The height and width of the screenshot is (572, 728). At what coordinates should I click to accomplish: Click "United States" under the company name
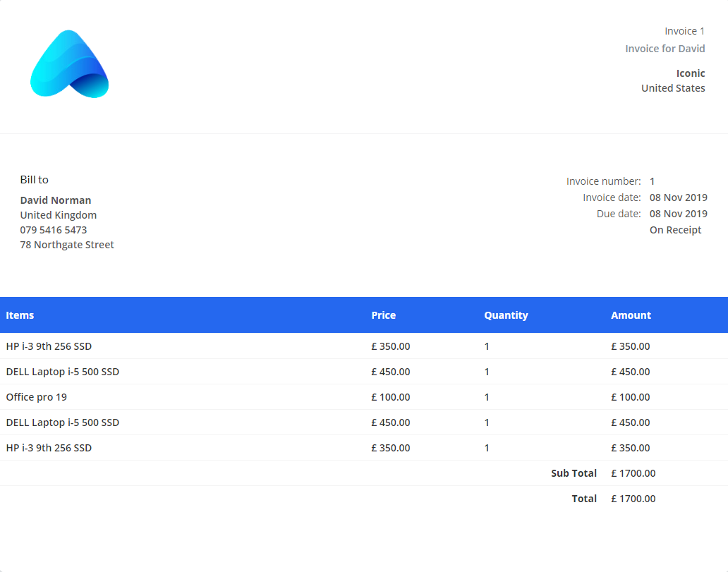[x=672, y=88]
